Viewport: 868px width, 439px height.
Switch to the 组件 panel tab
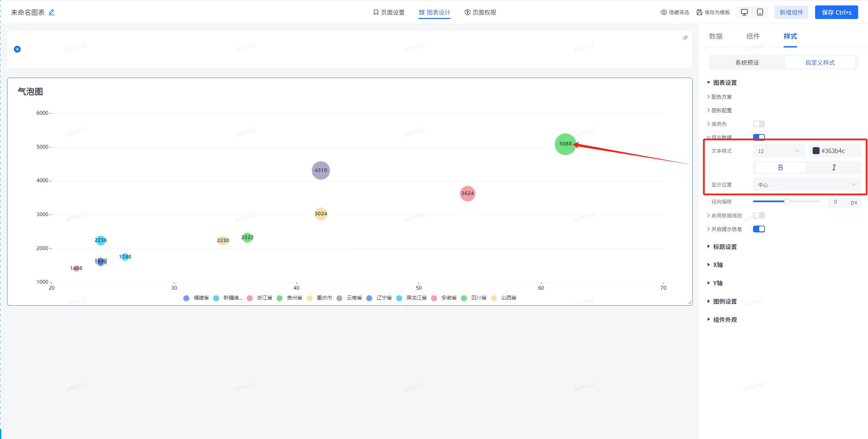[753, 36]
